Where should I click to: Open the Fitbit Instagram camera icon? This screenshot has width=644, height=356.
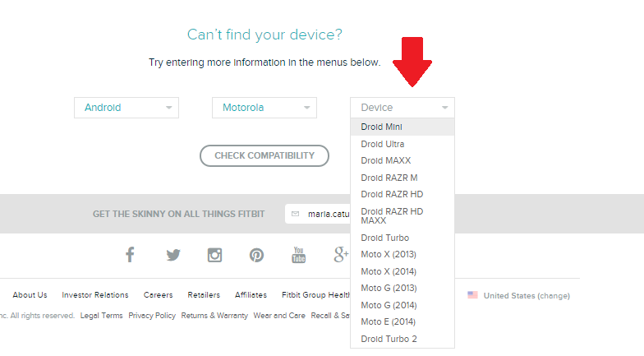[215, 255]
